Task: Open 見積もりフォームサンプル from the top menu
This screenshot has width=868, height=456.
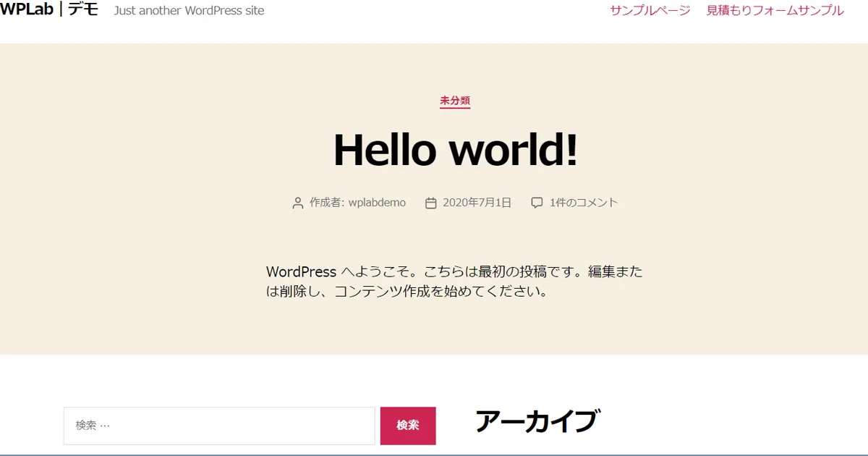Action: [775, 10]
